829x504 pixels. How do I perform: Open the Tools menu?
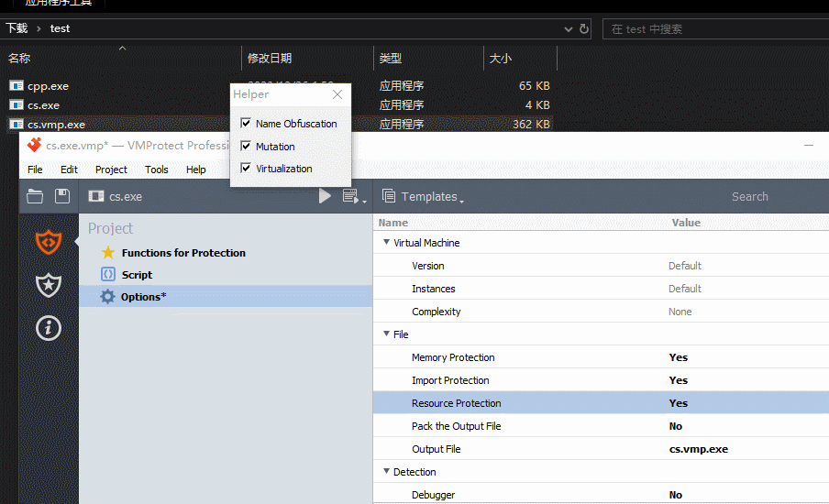[x=157, y=169]
